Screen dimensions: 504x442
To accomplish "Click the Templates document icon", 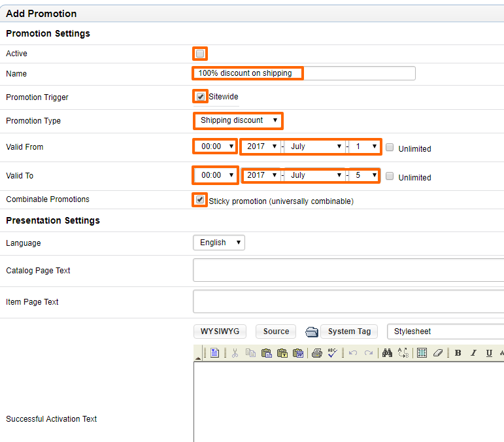I will 214,353.
